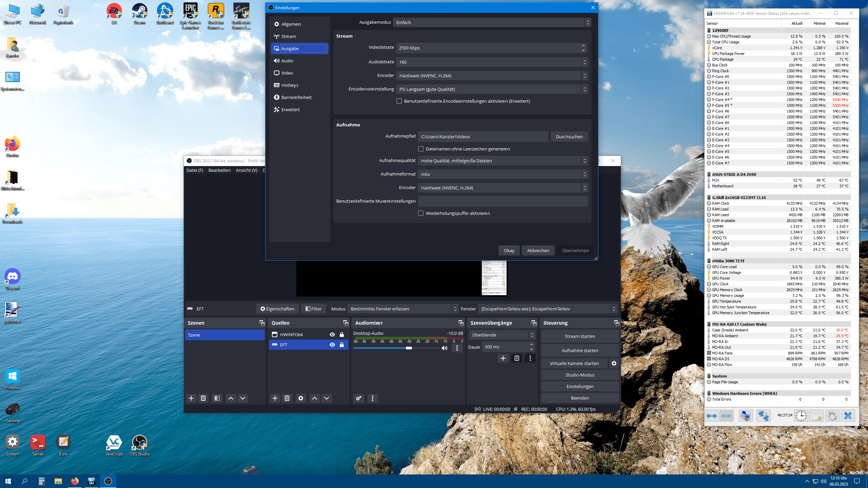
Task: Move source up in Quellen panel
Action: (315, 398)
